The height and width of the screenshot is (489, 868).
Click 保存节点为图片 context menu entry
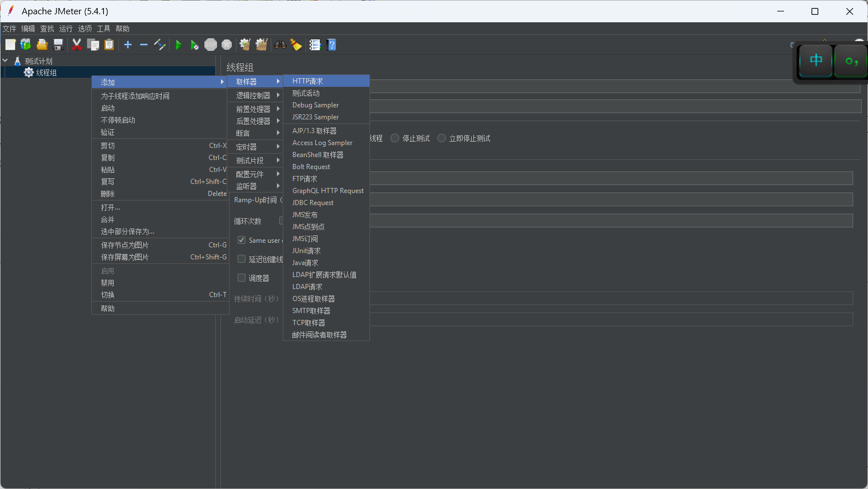(160, 245)
